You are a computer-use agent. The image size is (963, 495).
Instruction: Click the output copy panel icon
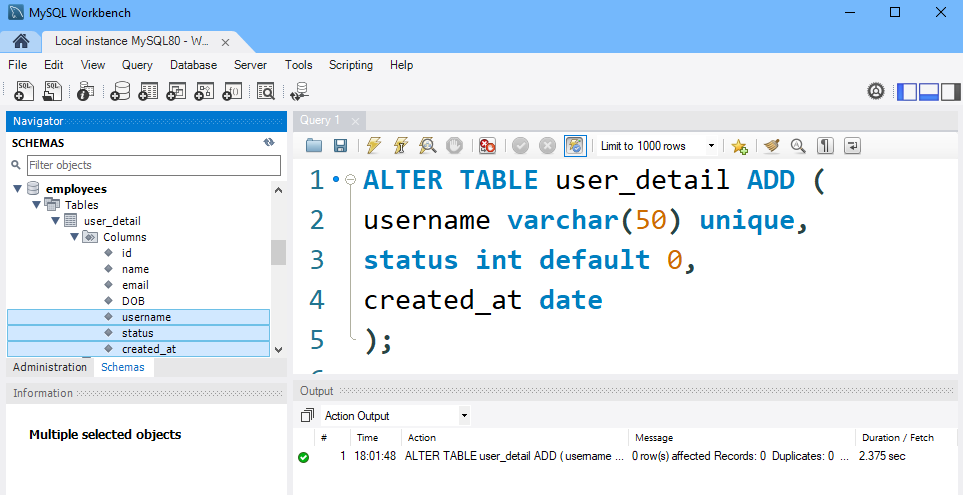click(x=307, y=416)
